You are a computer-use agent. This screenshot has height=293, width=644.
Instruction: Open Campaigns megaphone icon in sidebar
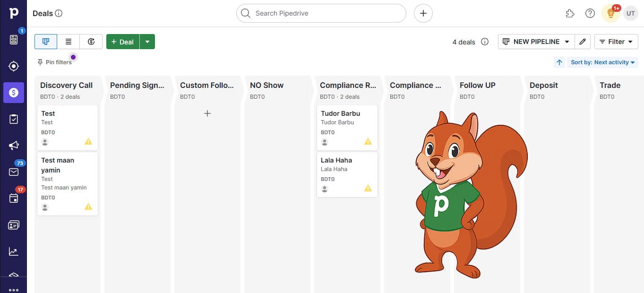(14, 146)
